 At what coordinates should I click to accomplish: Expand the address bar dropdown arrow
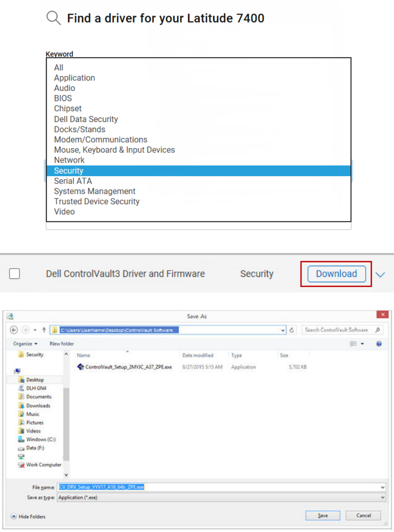(283, 330)
